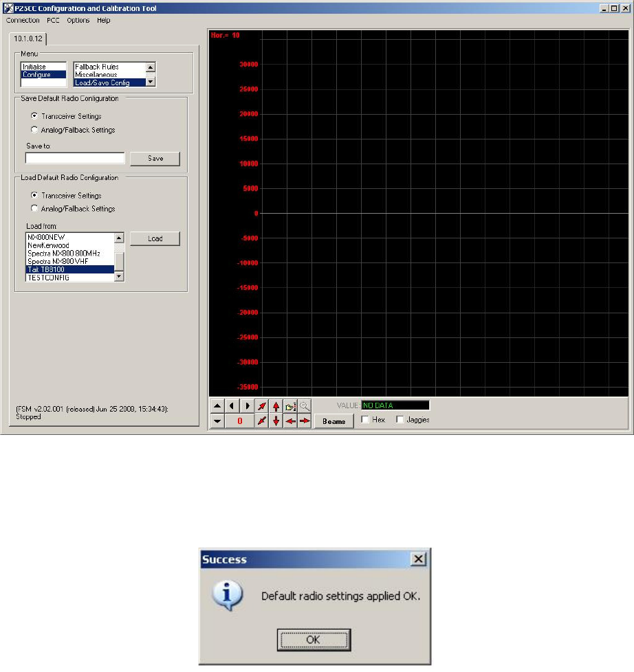Select Spectra MX800 VHF configuration
The height and width of the screenshot is (672, 634).
70,261
